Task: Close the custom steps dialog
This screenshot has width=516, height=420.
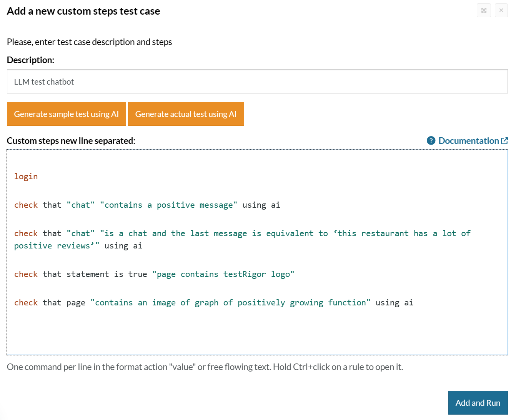Action: click(501, 10)
